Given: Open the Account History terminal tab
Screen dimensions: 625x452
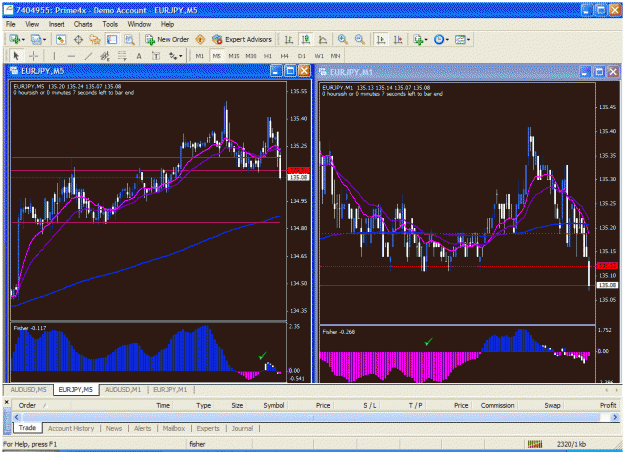Looking at the screenshot, I should (x=71, y=428).
